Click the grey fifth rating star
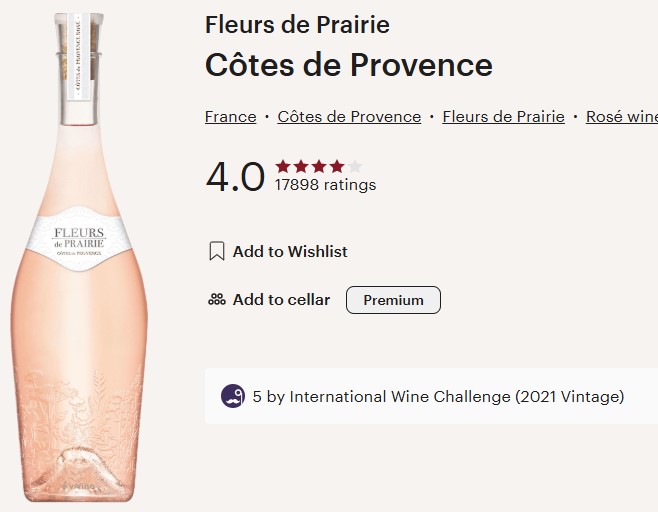The height and width of the screenshot is (512, 658). coord(355,166)
